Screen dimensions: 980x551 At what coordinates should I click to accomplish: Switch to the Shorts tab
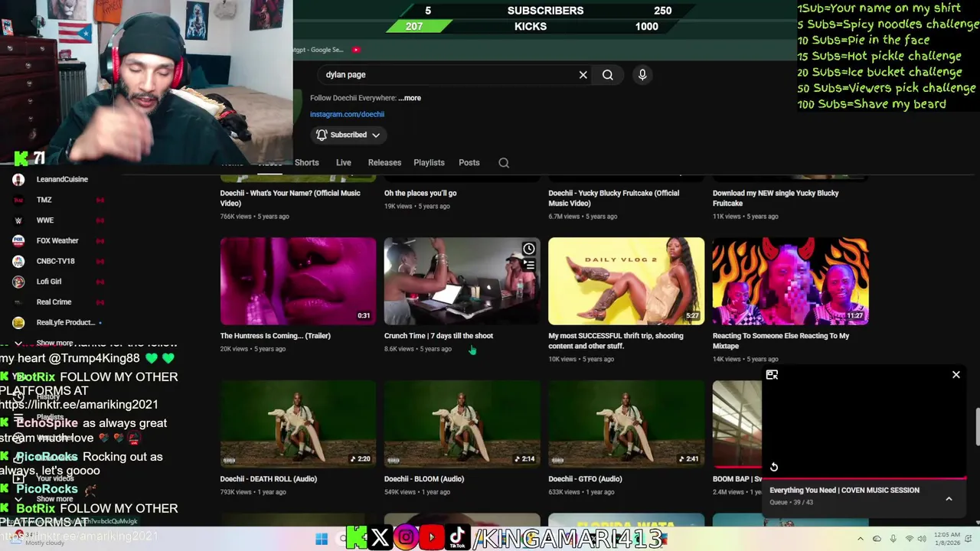click(x=306, y=163)
